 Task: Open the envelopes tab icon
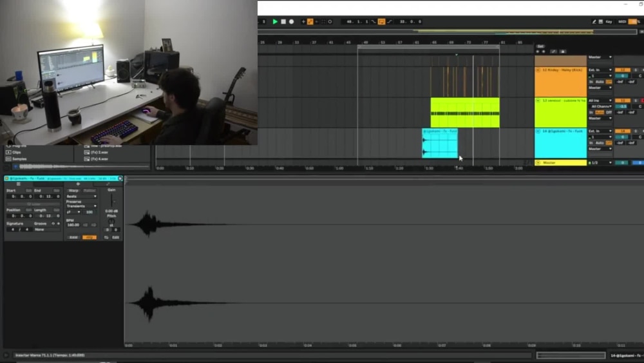108,184
